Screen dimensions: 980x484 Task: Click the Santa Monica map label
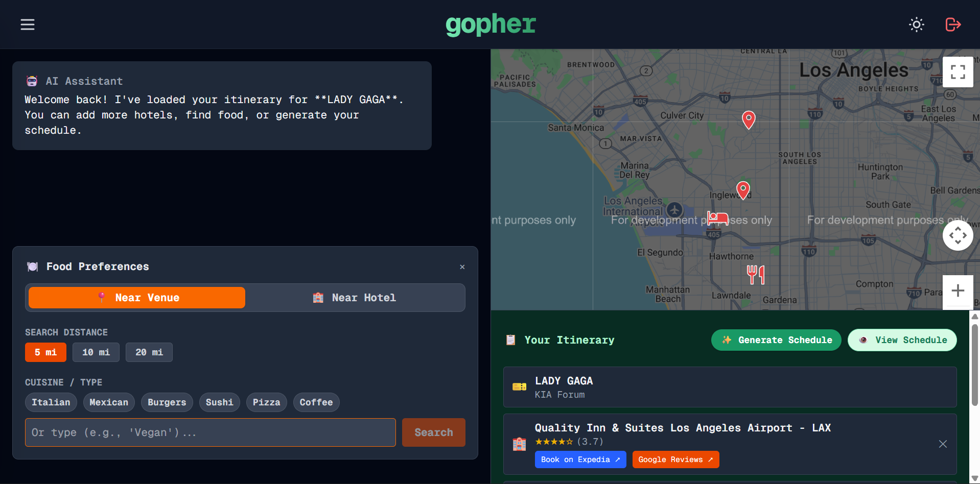coord(576,128)
